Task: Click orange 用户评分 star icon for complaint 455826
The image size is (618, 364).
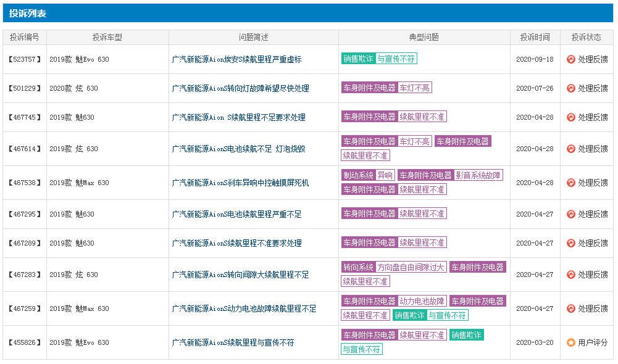Action: (x=570, y=343)
